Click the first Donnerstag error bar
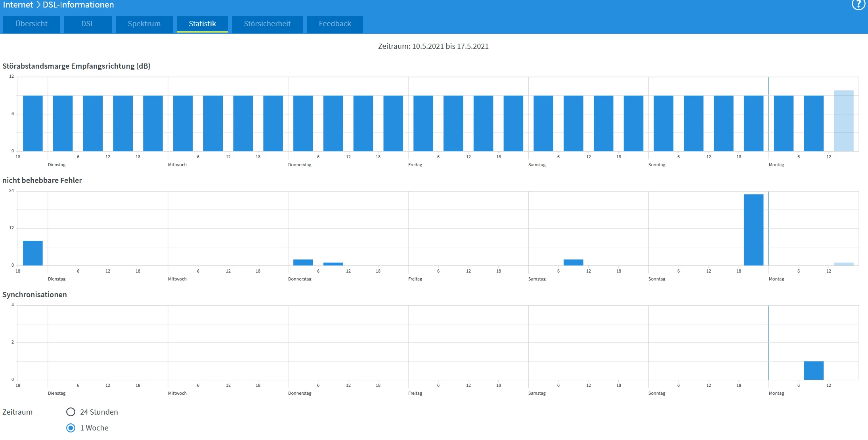The height and width of the screenshot is (440, 868). tap(303, 262)
